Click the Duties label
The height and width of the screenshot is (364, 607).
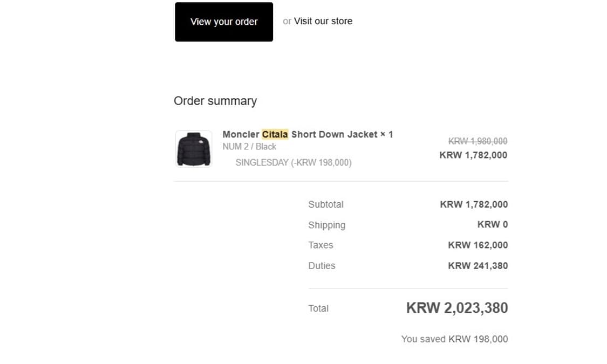(322, 265)
